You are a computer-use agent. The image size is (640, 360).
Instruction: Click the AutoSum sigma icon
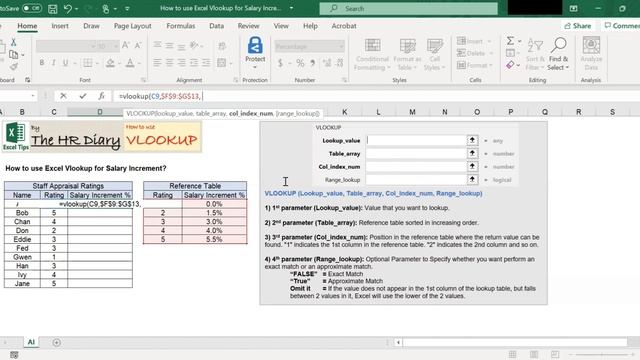(x=511, y=41)
